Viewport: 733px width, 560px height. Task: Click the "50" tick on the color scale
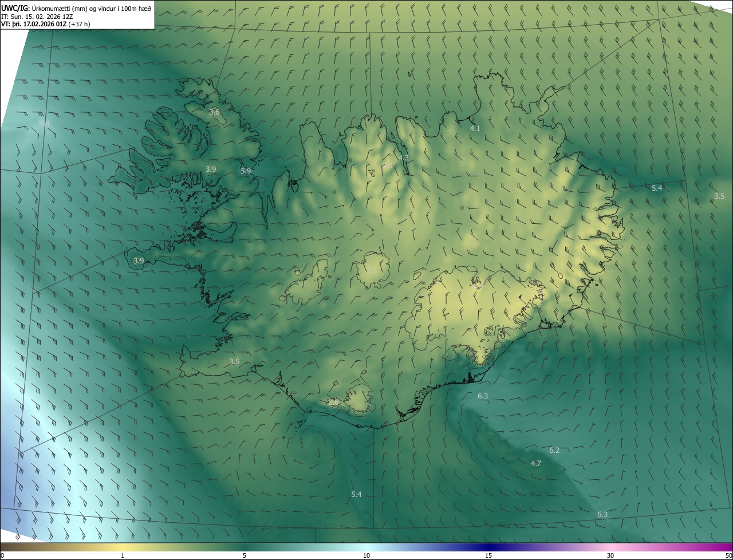point(728,555)
